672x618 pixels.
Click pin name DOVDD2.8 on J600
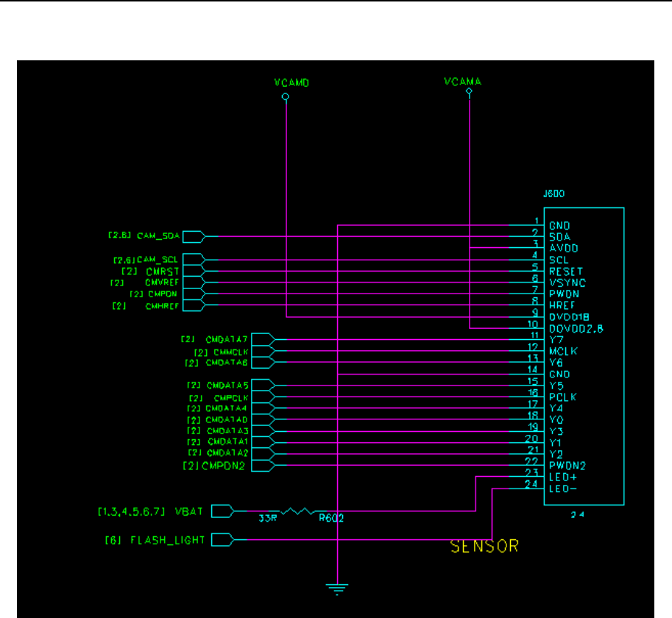click(576, 328)
